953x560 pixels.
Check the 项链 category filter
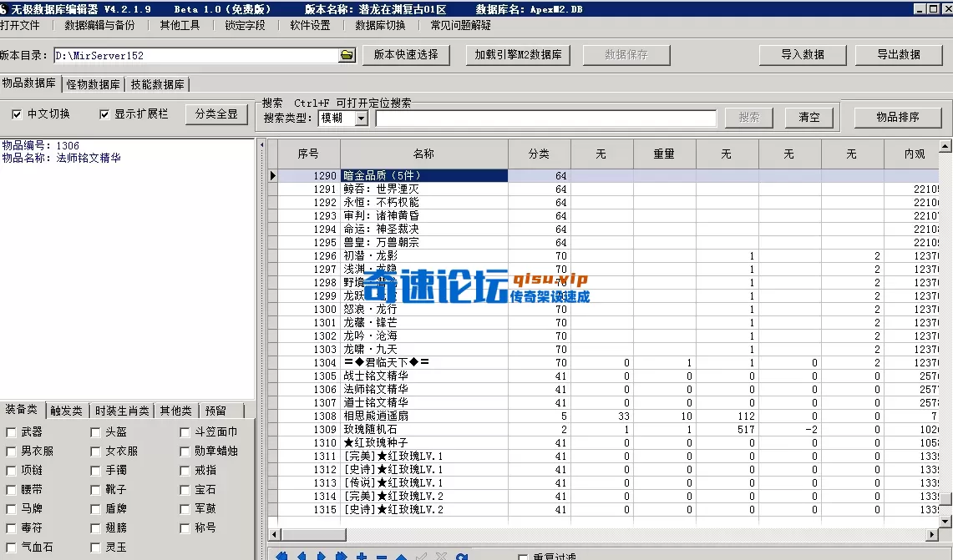tap(11, 471)
